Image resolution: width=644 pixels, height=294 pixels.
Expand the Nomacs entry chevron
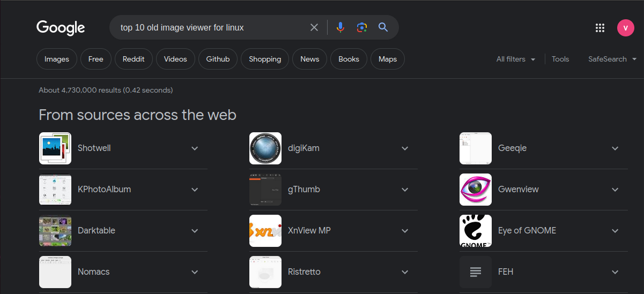click(195, 272)
